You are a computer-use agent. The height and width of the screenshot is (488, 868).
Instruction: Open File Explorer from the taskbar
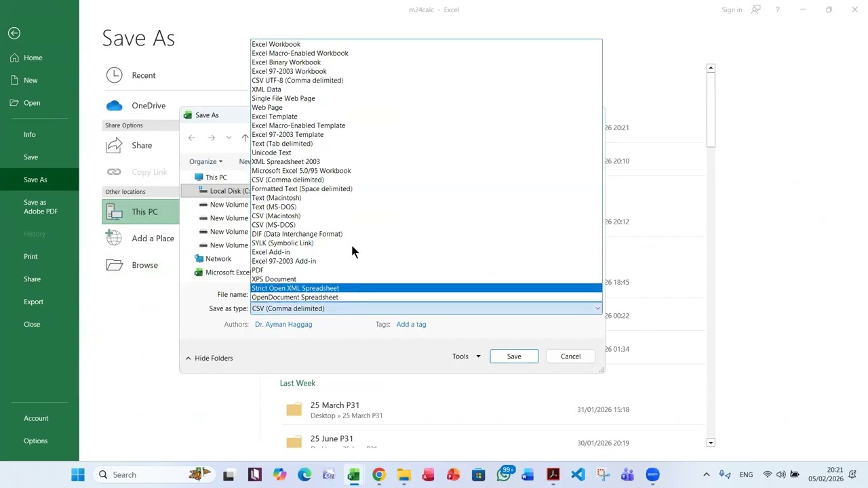(403, 474)
